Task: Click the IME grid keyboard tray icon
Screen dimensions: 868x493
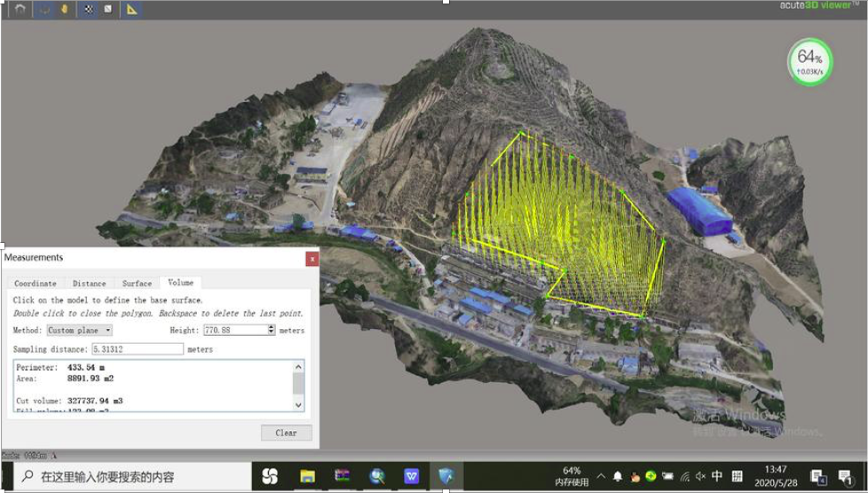Action: 738,476
